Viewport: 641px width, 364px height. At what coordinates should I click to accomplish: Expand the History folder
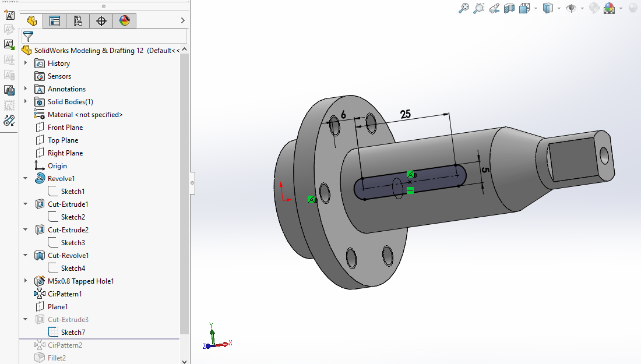click(x=26, y=63)
